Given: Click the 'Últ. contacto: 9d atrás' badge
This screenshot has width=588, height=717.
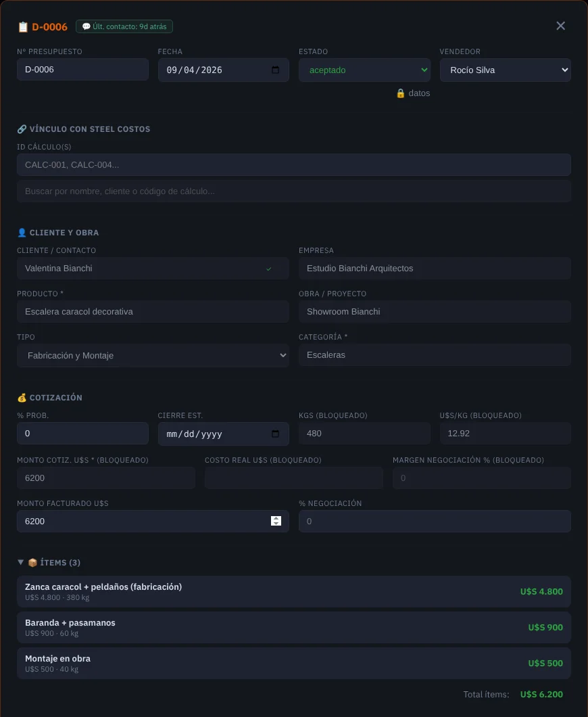Looking at the screenshot, I should 124,26.
